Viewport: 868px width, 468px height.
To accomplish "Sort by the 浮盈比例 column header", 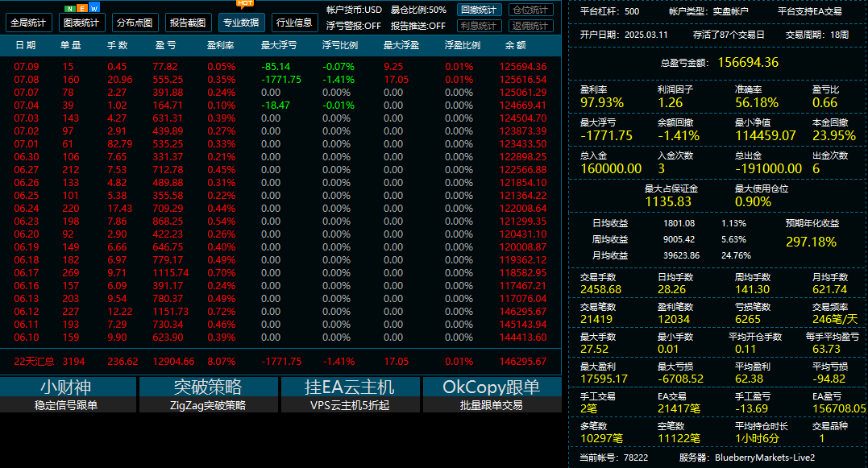I will 463,45.
